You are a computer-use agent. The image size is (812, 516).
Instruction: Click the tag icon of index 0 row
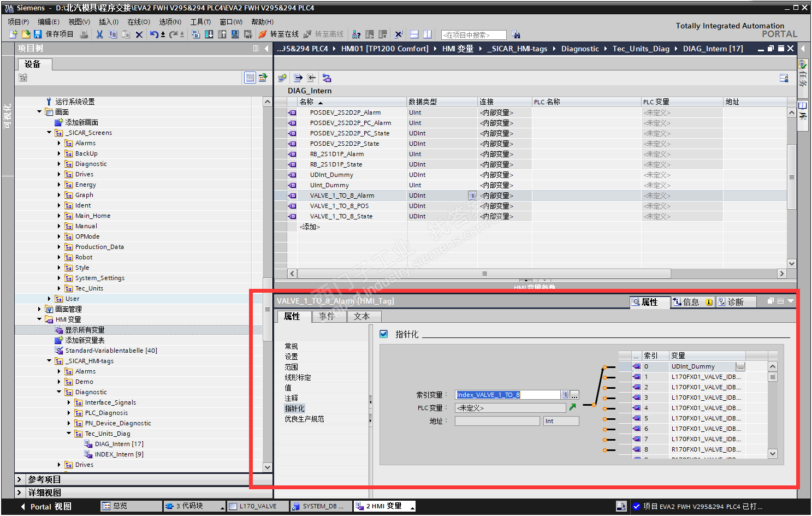point(637,366)
